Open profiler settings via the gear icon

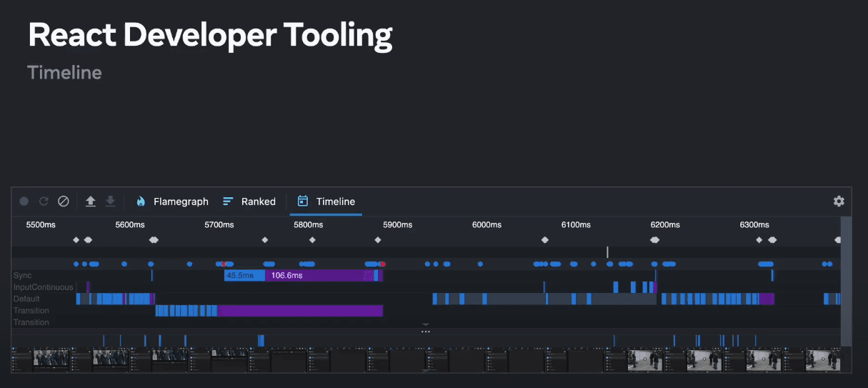click(839, 202)
